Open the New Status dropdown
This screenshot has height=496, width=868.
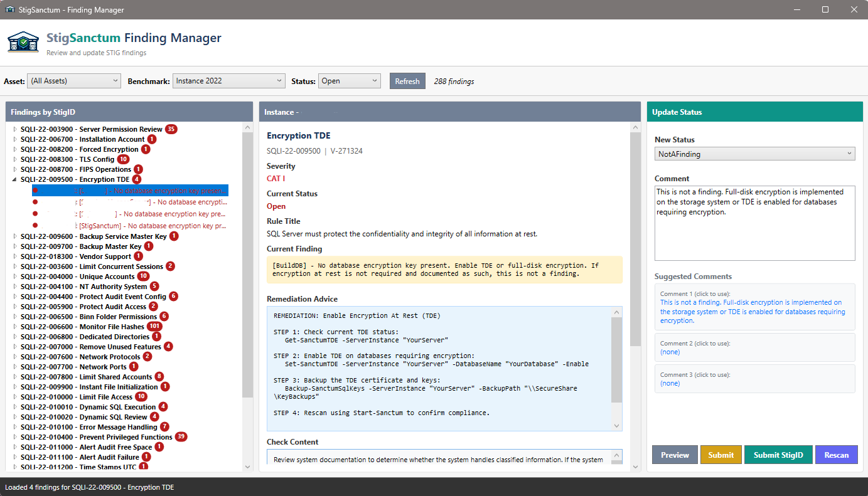[x=754, y=154]
